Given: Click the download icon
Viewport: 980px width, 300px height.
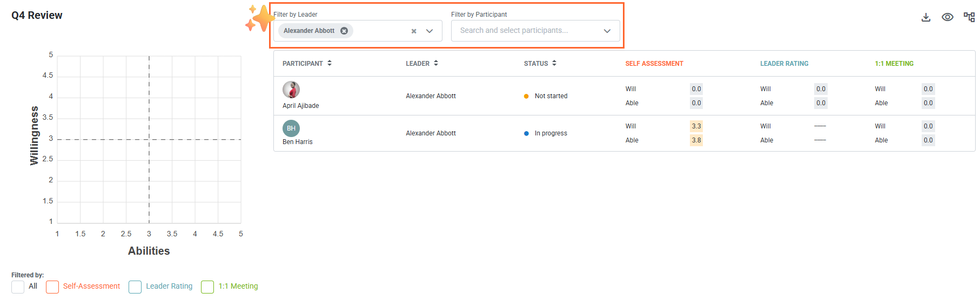Looking at the screenshot, I should click(925, 17).
